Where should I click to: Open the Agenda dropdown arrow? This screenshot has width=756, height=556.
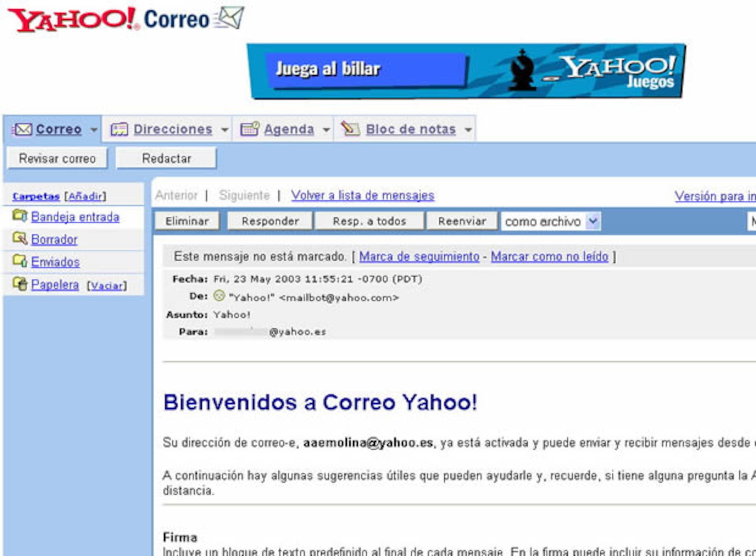(327, 131)
